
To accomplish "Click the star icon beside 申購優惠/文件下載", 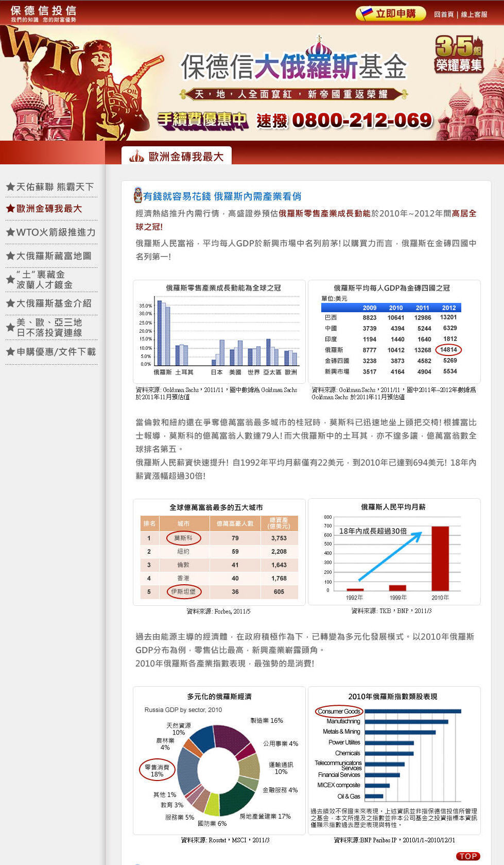I will (10, 351).
